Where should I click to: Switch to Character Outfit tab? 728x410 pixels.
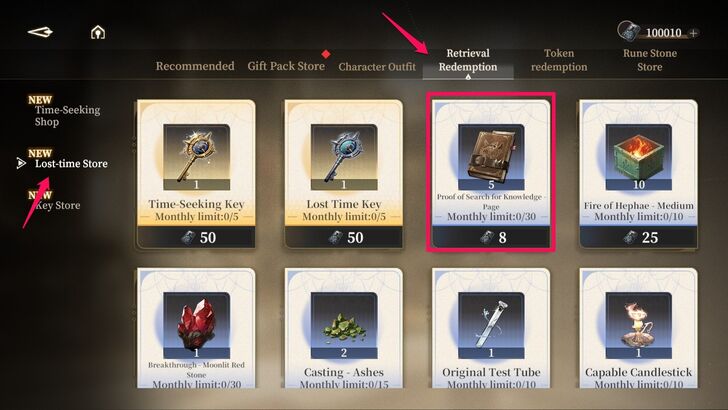[x=377, y=67]
